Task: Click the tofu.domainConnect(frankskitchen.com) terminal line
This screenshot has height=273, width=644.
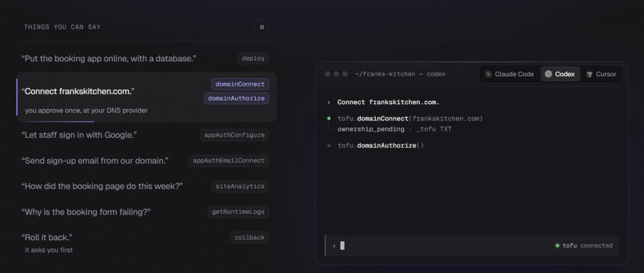Action: coord(410,119)
